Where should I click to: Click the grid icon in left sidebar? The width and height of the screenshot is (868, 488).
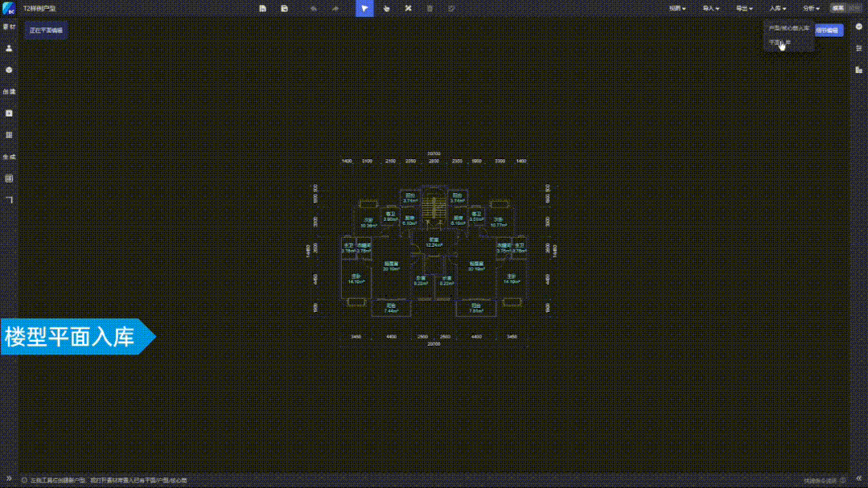coord(9,135)
